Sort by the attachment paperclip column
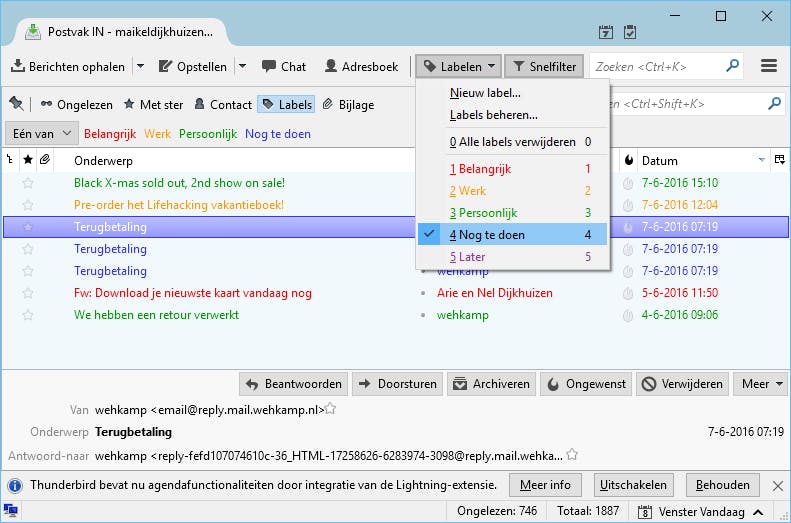The height and width of the screenshot is (523, 791). 45,160
